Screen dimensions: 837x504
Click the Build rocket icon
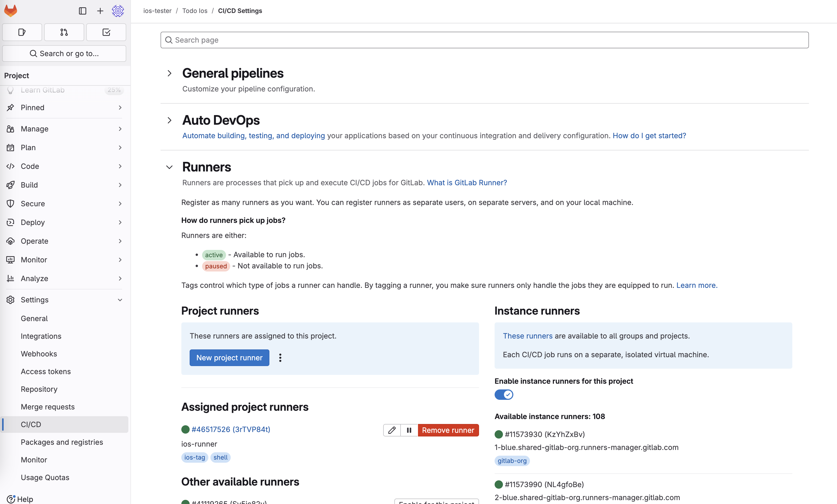click(11, 185)
